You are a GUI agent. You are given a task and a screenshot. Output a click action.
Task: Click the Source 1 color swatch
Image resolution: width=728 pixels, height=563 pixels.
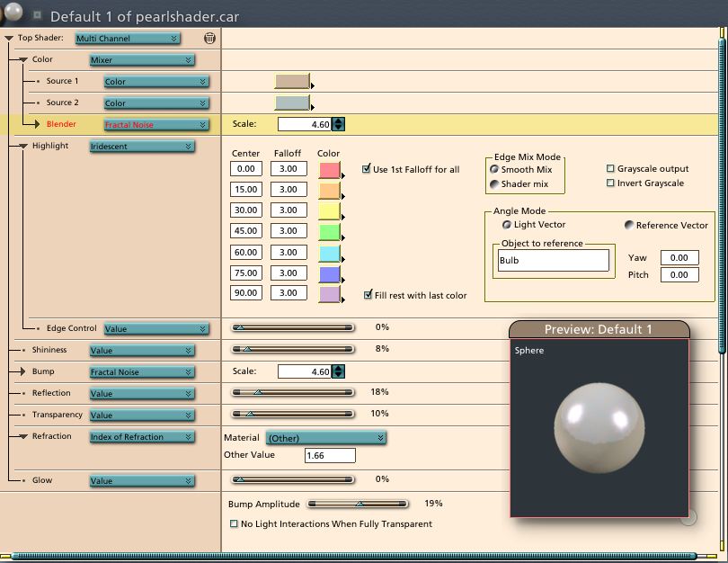(291, 81)
